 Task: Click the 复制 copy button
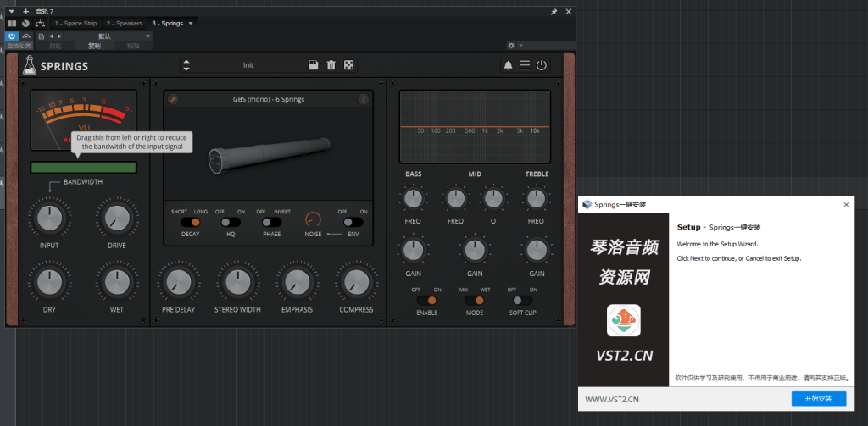tap(94, 46)
